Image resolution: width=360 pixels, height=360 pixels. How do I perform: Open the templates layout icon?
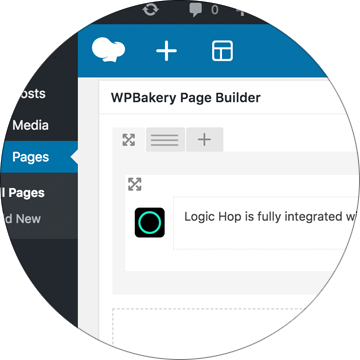(x=222, y=51)
